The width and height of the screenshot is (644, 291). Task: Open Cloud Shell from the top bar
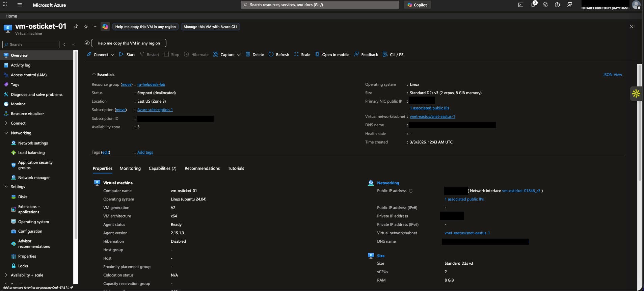pos(521,5)
